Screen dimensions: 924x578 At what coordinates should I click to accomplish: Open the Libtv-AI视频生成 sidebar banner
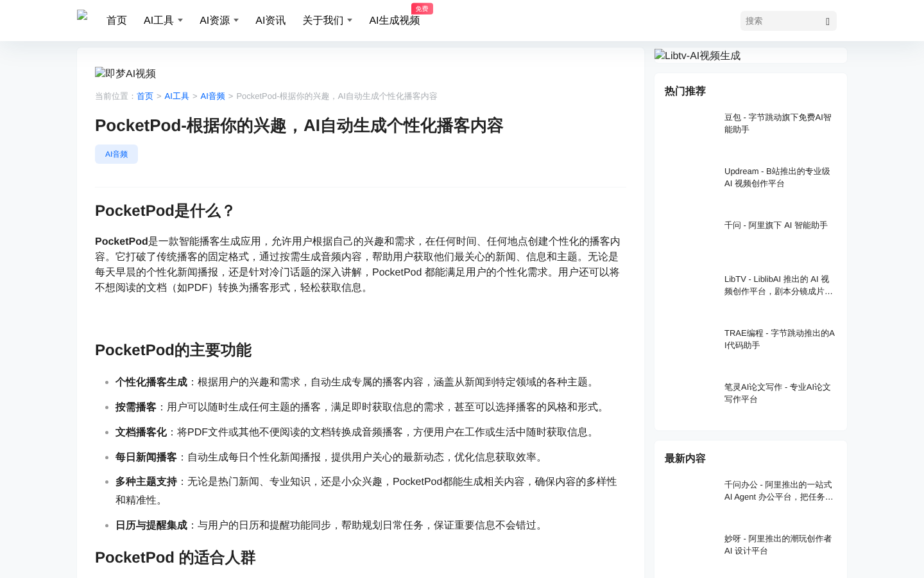pos(751,56)
